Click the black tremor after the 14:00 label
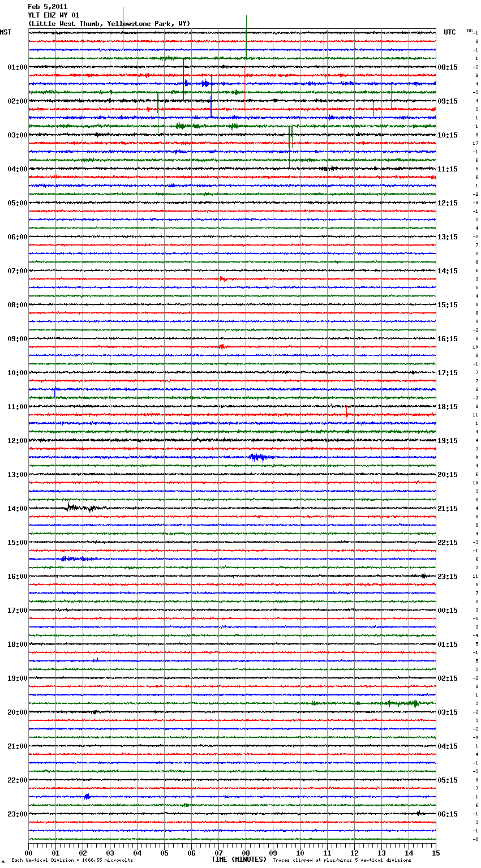481x868 pixels. coord(86,508)
